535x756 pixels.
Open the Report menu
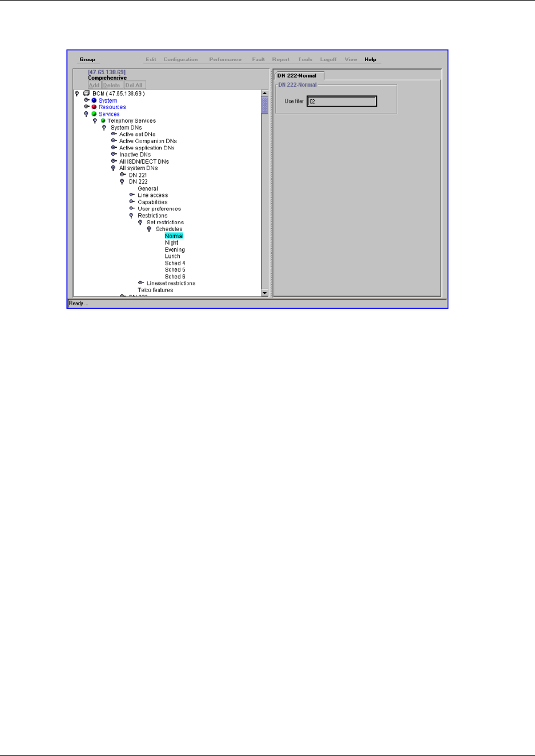(281, 59)
